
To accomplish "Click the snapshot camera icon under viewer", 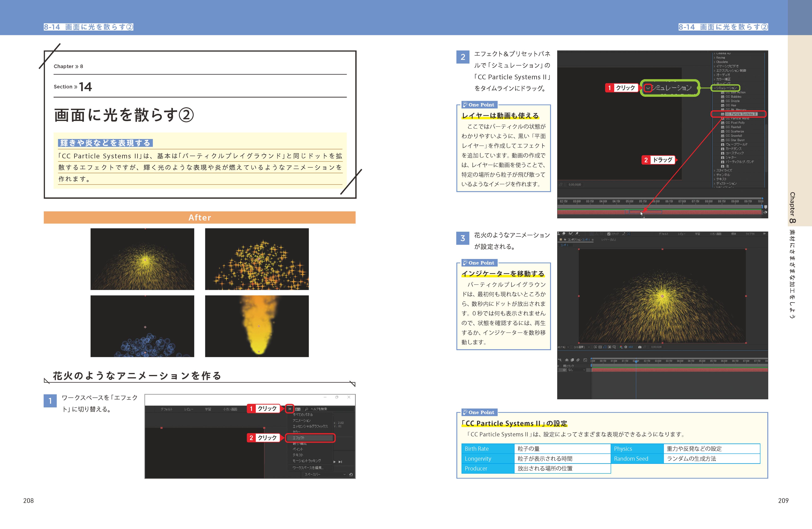I will 640,347.
